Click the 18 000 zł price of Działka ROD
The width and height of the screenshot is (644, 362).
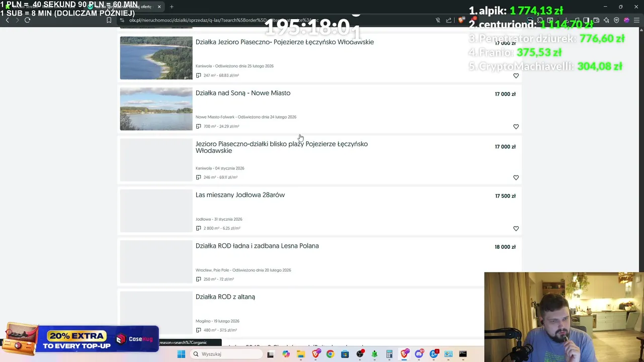(x=505, y=247)
